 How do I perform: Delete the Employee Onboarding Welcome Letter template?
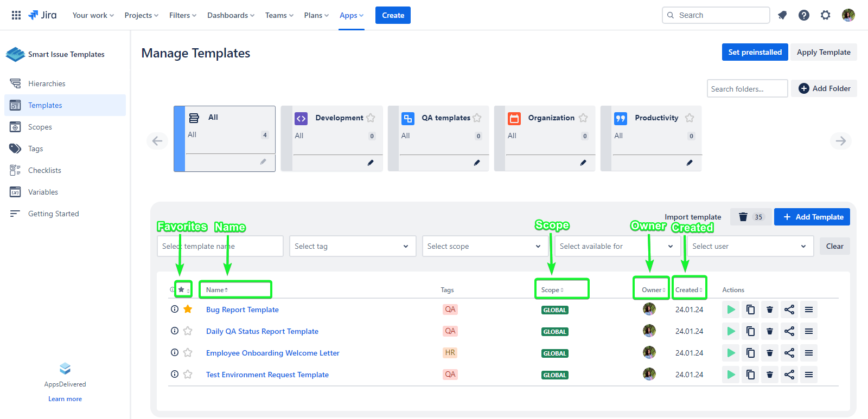[x=770, y=353]
